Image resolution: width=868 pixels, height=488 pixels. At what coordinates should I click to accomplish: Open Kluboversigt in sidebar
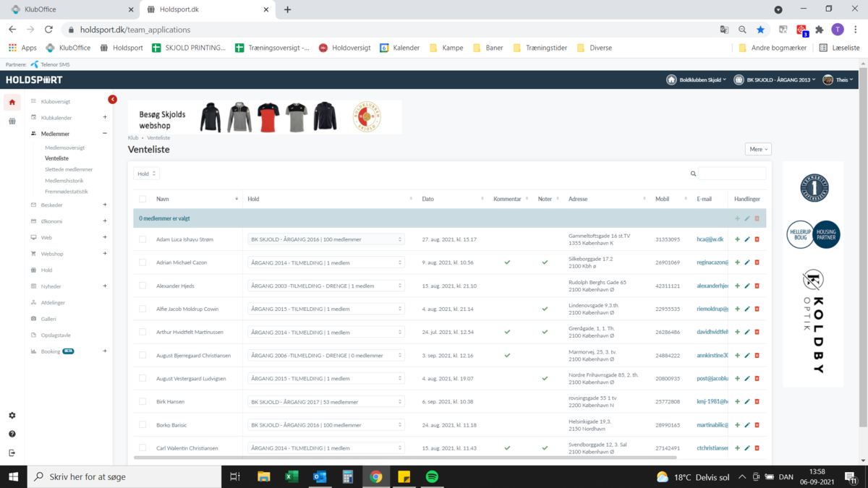point(55,102)
